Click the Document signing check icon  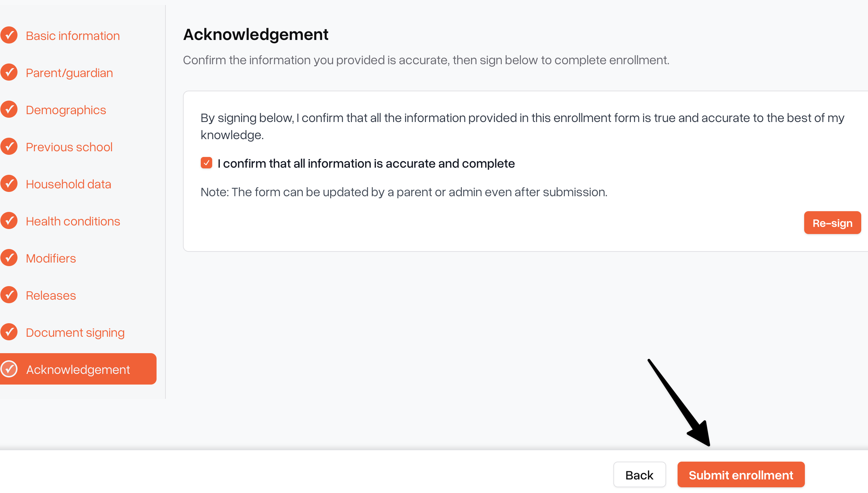tap(9, 332)
